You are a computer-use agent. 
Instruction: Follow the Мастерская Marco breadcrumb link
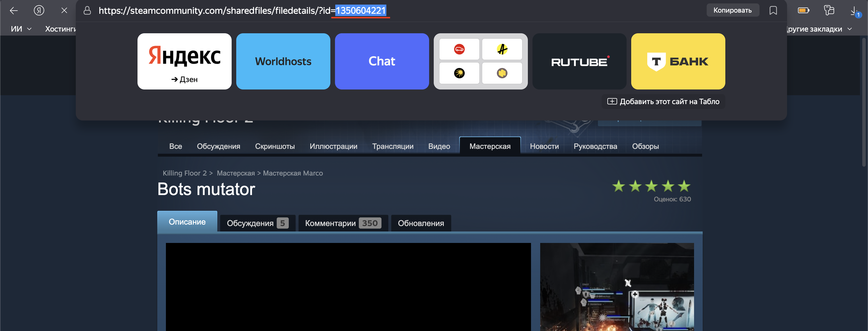pyautogui.click(x=292, y=173)
